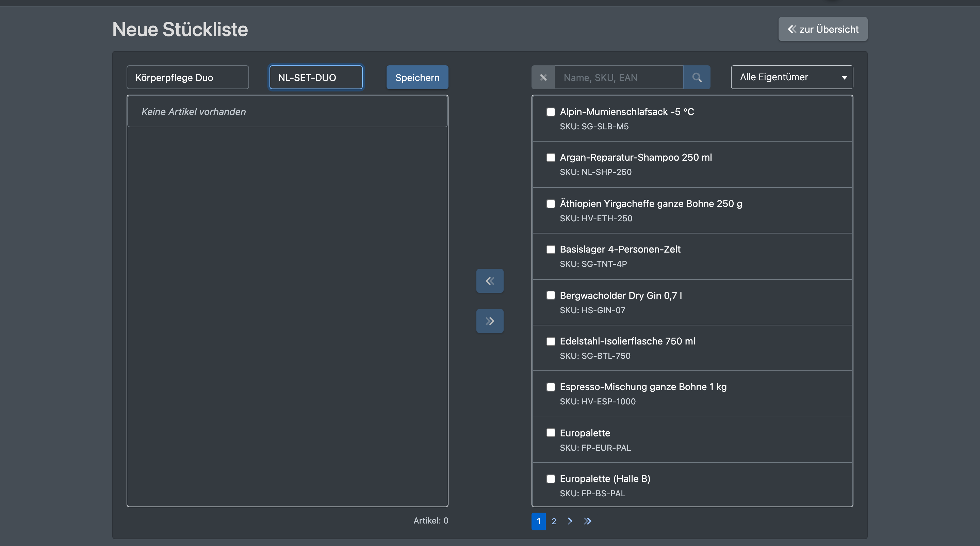Click SKU: SG-BTL-750 text

point(595,356)
